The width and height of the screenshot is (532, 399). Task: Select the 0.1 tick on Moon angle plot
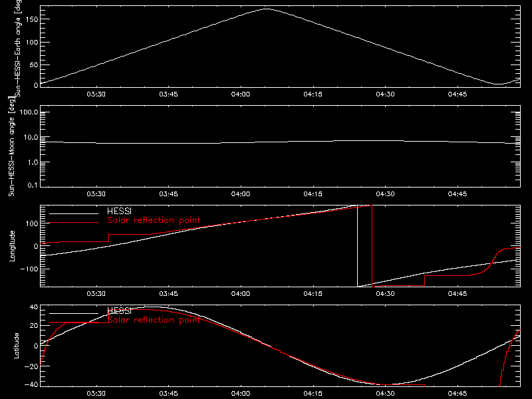[33, 185]
